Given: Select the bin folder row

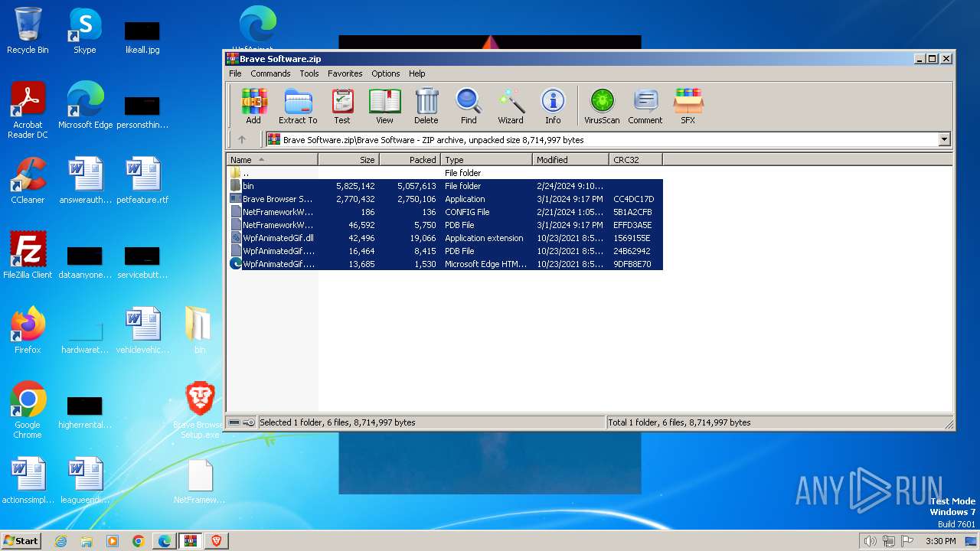Looking at the screenshot, I should [x=446, y=186].
